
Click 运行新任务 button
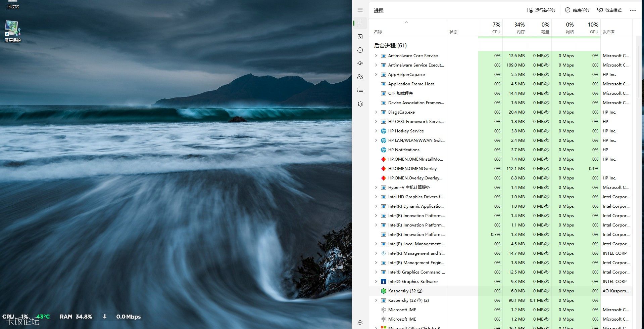coord(541,10)
